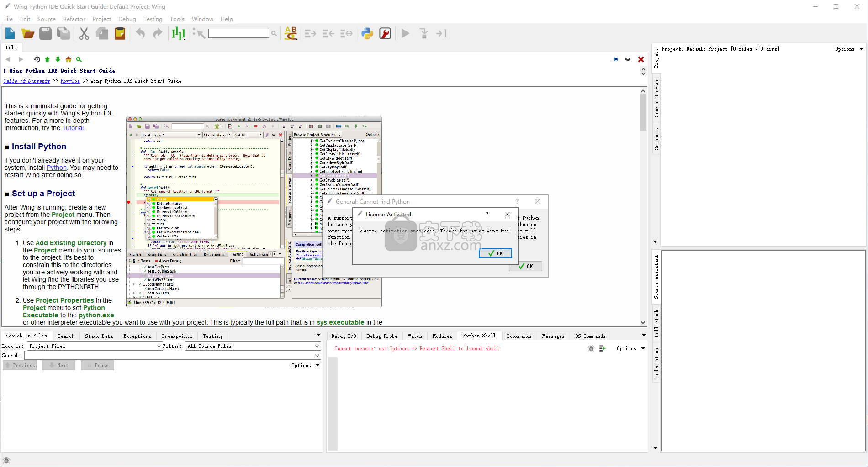Click OK in the Cannot find Python dialog
This screenshot has height=467, width=868.
526,266
